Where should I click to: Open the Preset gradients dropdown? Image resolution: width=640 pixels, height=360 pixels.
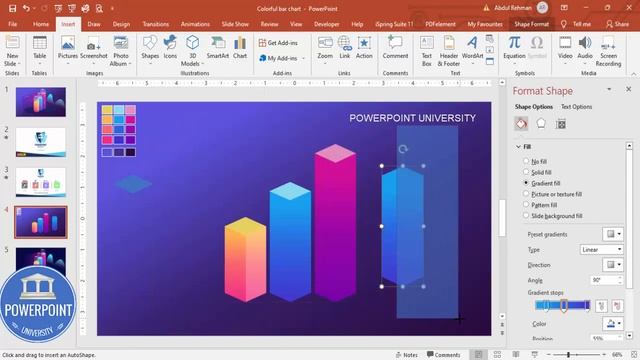click(613, 234)
